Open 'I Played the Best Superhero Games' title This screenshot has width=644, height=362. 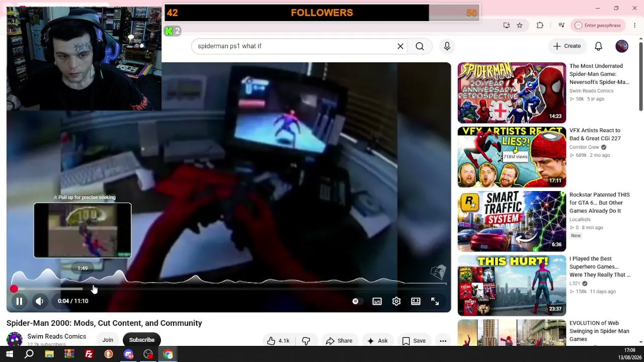pyautogui.click(x=600, y=267)
